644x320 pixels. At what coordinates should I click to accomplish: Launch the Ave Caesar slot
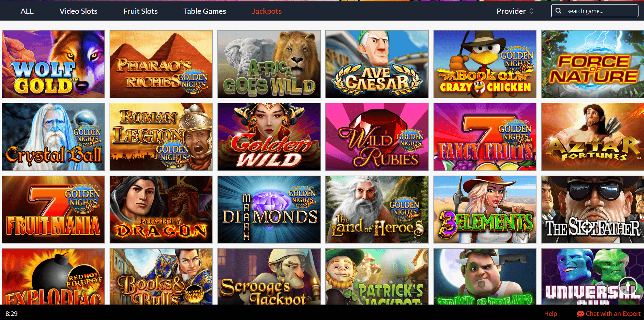377,64
